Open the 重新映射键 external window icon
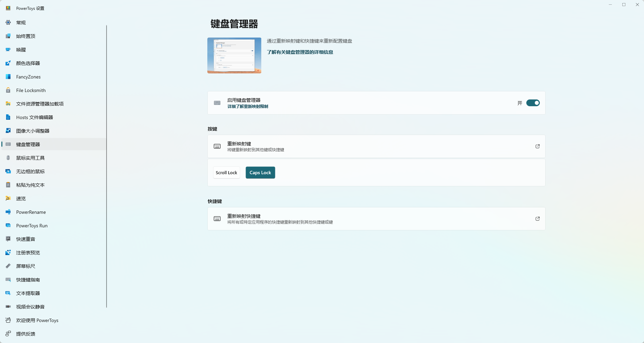The image size is (644, 343). coord(537,146)
